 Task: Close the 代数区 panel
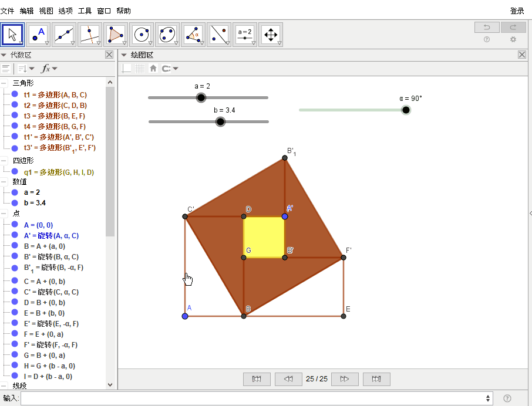[x=109, y=55]
